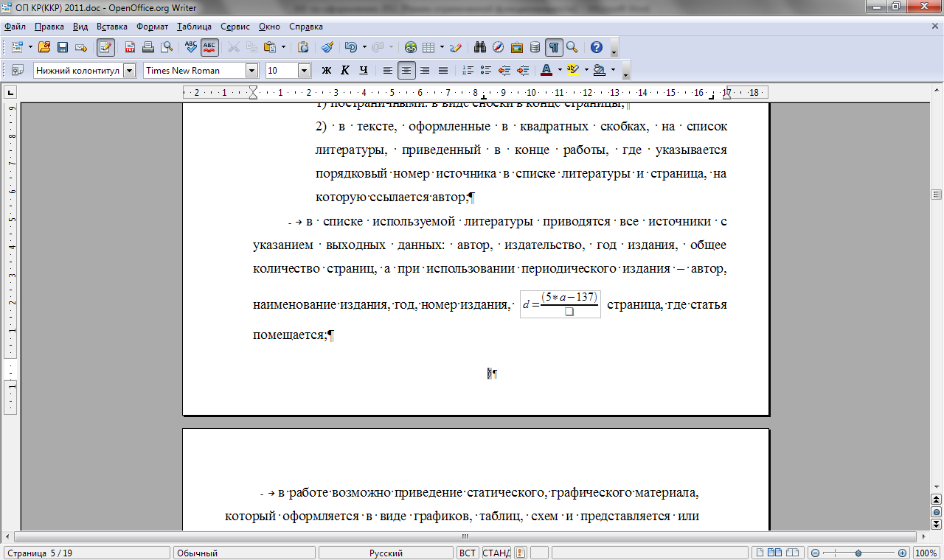Expand the font size dropdown
Image resolution: width=944 pixels, height=560 pixels.
coord(304,71)
